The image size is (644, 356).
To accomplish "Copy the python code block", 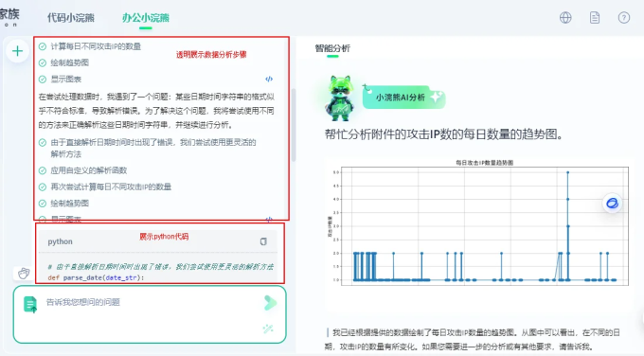I will 263,241.
